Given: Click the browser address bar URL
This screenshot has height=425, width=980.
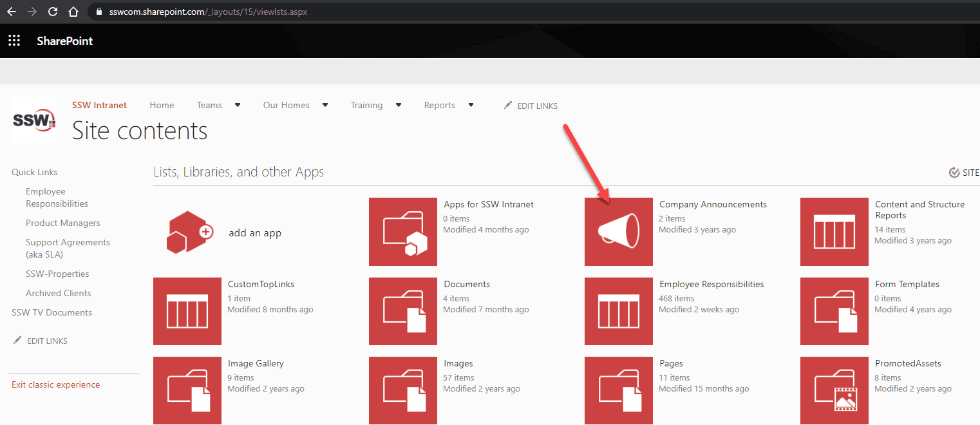Looking at the screenshot, I should pyautogui.click(x=206, y=12).
